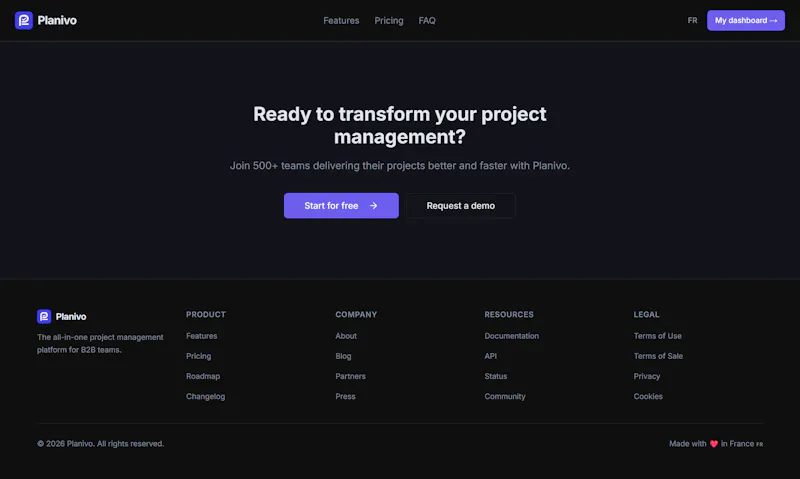This screenshot has height=479, width=800.
Task: Click the Planivo brand name in footer
Action: point(71,317)
